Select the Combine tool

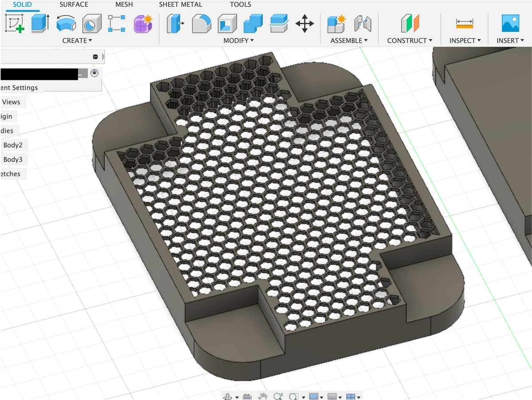[x=253, y=23]
